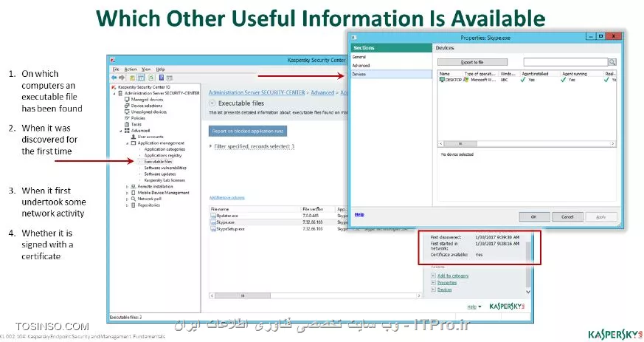644x342 pixels.
Task: Click the blue Help book toolbar icon
Action: [162, 78]
